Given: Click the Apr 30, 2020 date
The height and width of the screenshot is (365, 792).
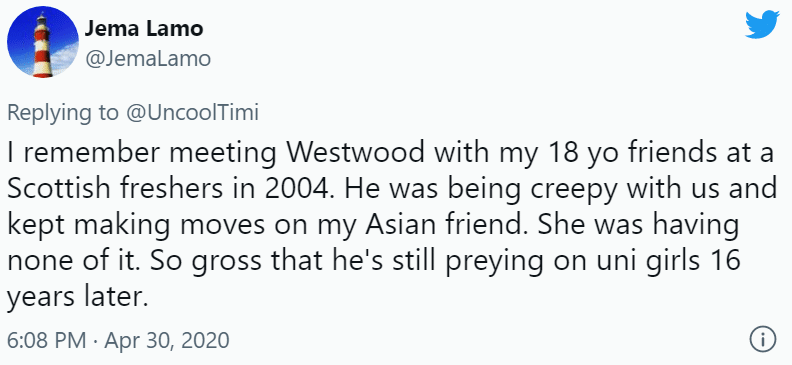Looking at the screenshot, I should (x=167, y=341).
